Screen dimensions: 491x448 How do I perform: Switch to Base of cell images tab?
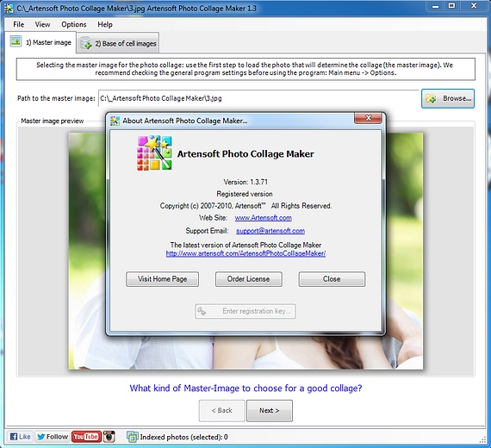tap(118, 43)
